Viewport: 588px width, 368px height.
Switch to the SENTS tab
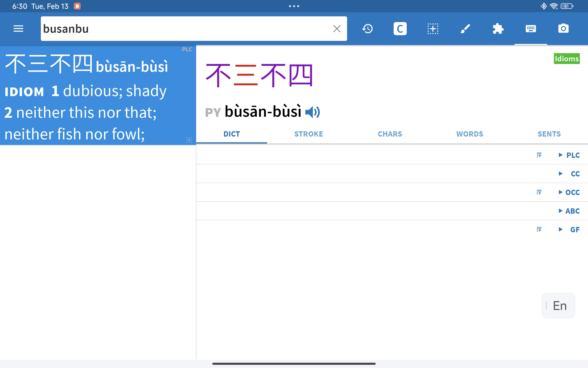[x=549, y=134]
